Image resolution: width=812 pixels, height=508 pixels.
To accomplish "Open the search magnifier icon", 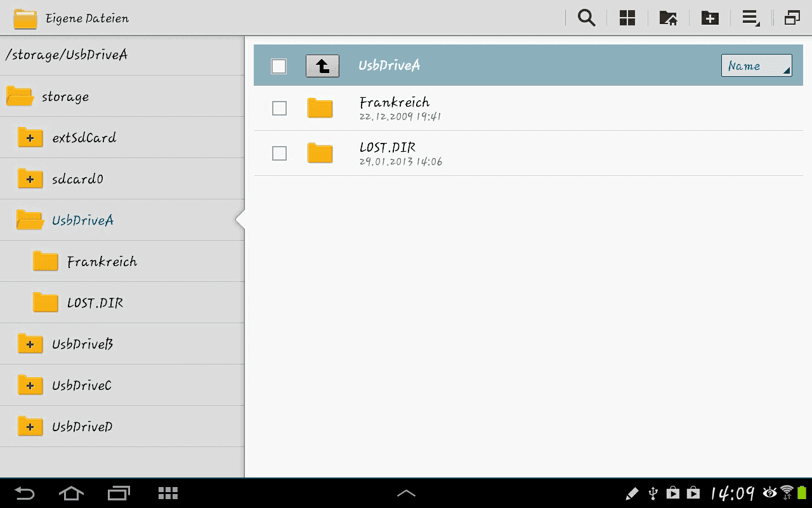I will pyautogui.click(x=587, y=18).
